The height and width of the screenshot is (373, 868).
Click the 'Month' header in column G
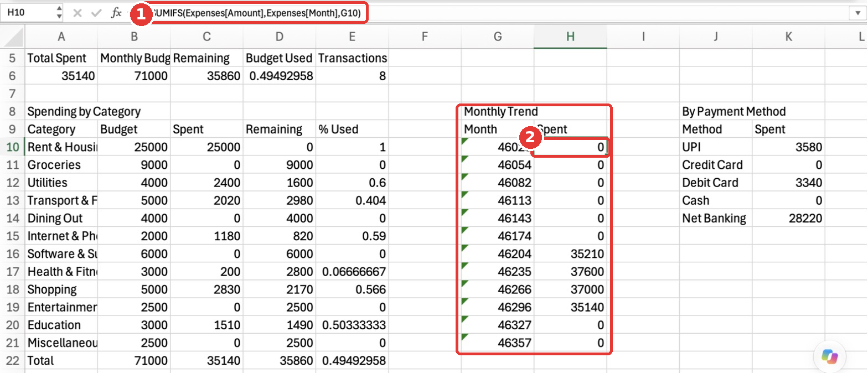(498, 129)
